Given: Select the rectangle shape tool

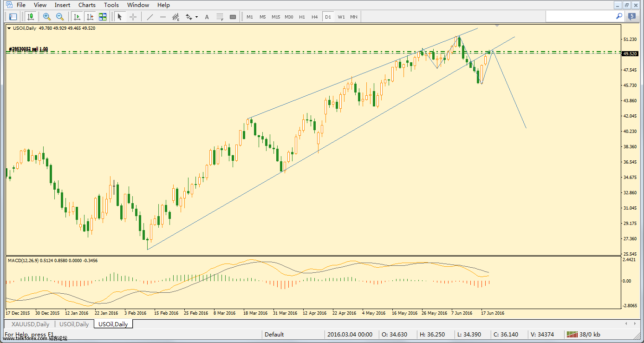Looking at the screenshot, I should [233, 17].
